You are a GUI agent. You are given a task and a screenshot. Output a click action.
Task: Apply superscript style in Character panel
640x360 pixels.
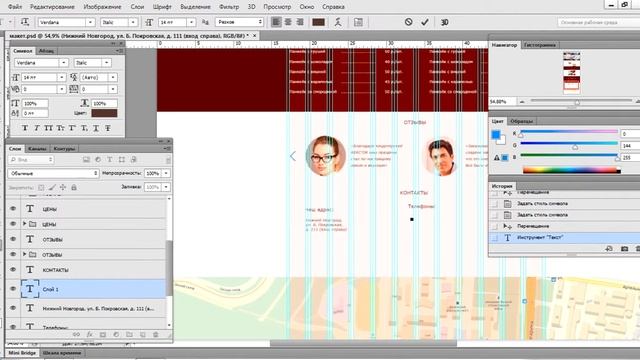[x=72, y=128]
